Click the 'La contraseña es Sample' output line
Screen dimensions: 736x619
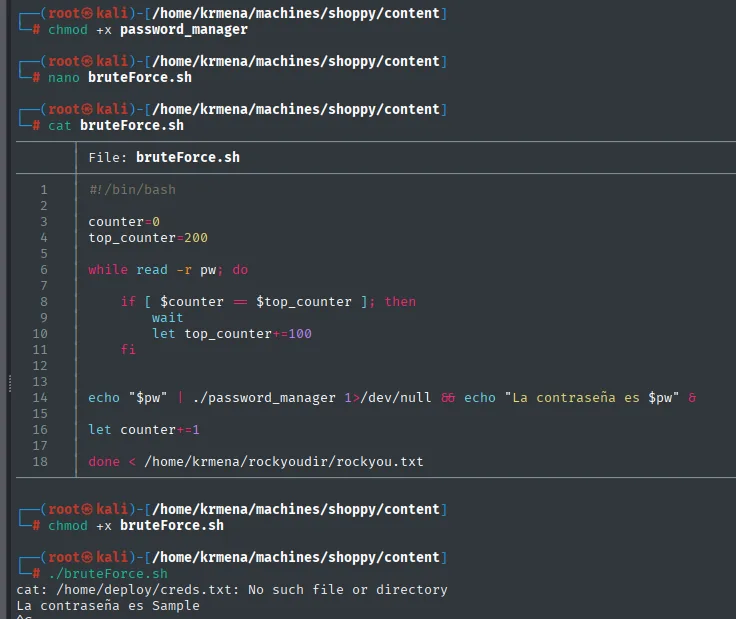click(x=108, y=606)
